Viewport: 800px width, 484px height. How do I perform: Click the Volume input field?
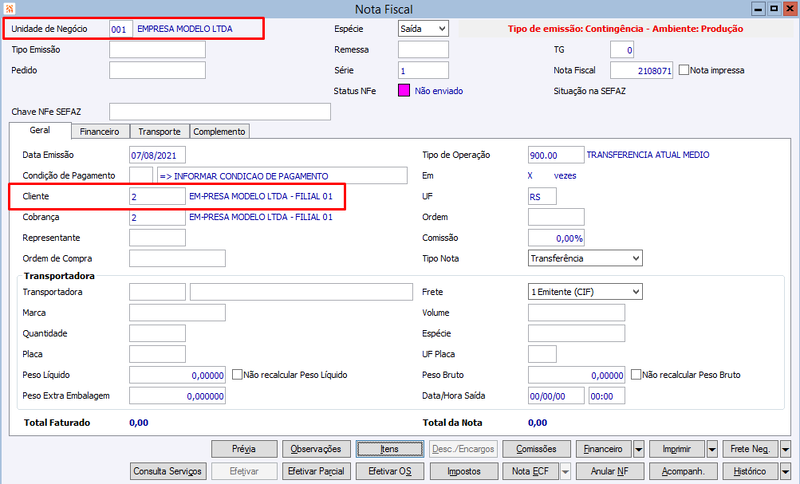tap(576, 313)
